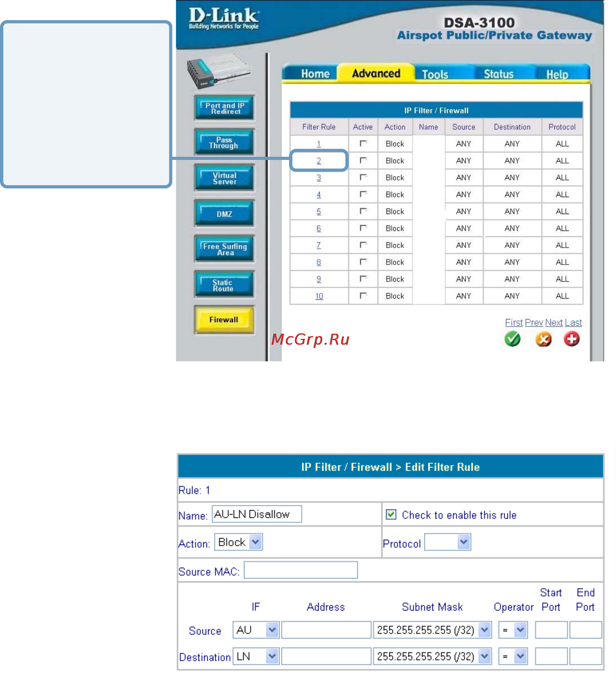This screenshot has width=616, height=678.
Task: Uncheck 'Check to enable this rule'
Action: click(x=391, y=515)
